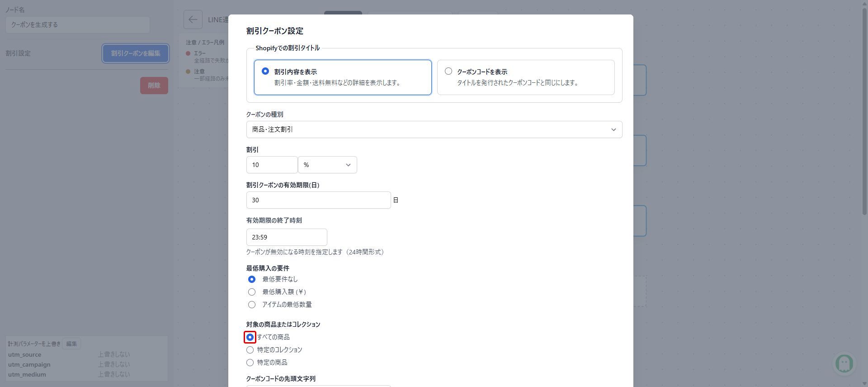The width and height of the screenshot is (868, 387).
Task: Pick アイテムの最低数量 radio button
Action: click(x=252, y=305)
